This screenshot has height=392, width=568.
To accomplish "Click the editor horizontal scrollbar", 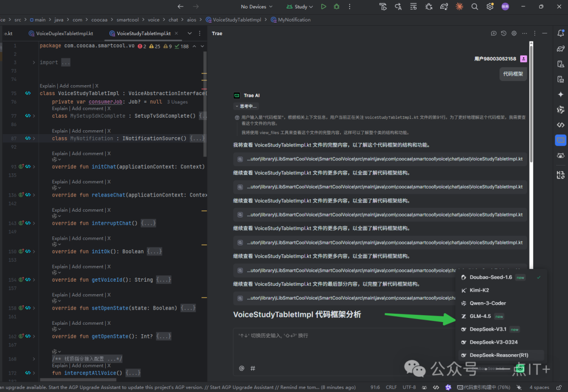I will coord(78,380).
